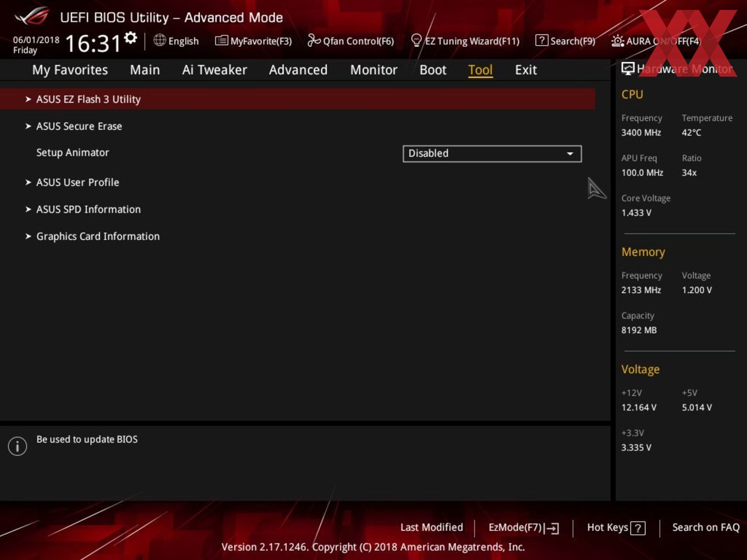Click the globe language icon
This screenshot has width=747, height=560.
tap(159, 40)
